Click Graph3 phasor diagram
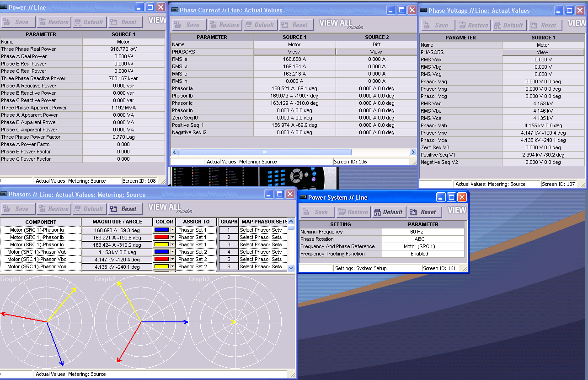The image size is (588, 380). (235, 322)
